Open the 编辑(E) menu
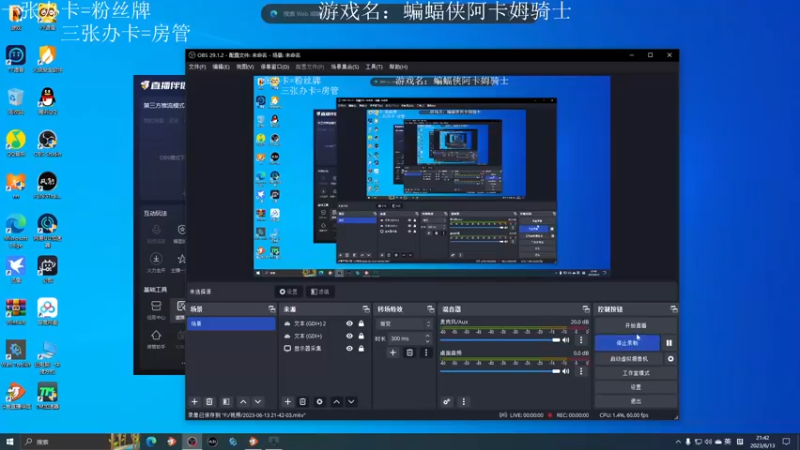Viewport: 800px width, 450px height. (x=221, y=67)
